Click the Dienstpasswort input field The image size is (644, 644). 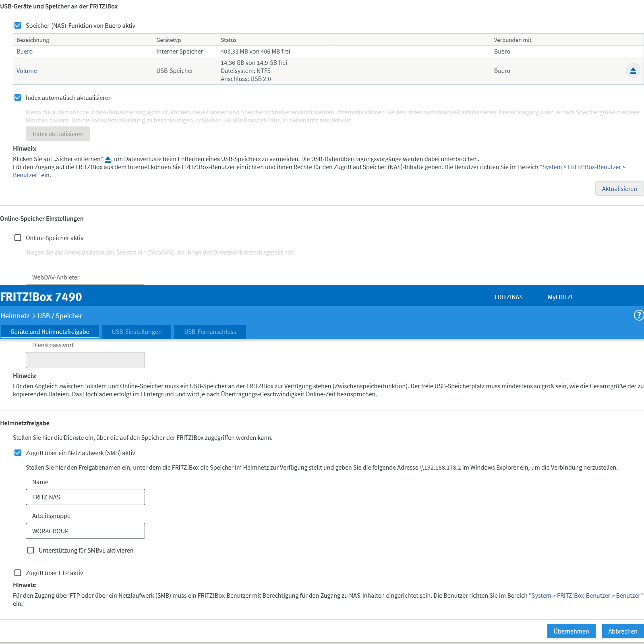tap(85, 360)
